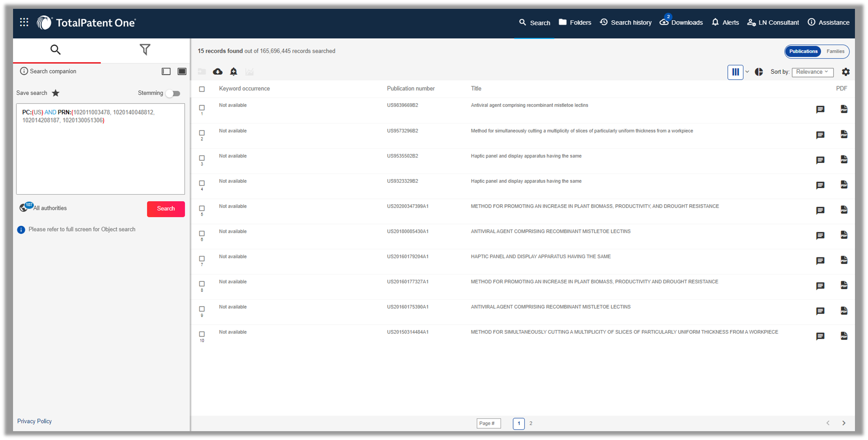Viewport: 868px width, 440px height.
Task: Expand the view layout dropdown arrow
Action: [747, 72]
